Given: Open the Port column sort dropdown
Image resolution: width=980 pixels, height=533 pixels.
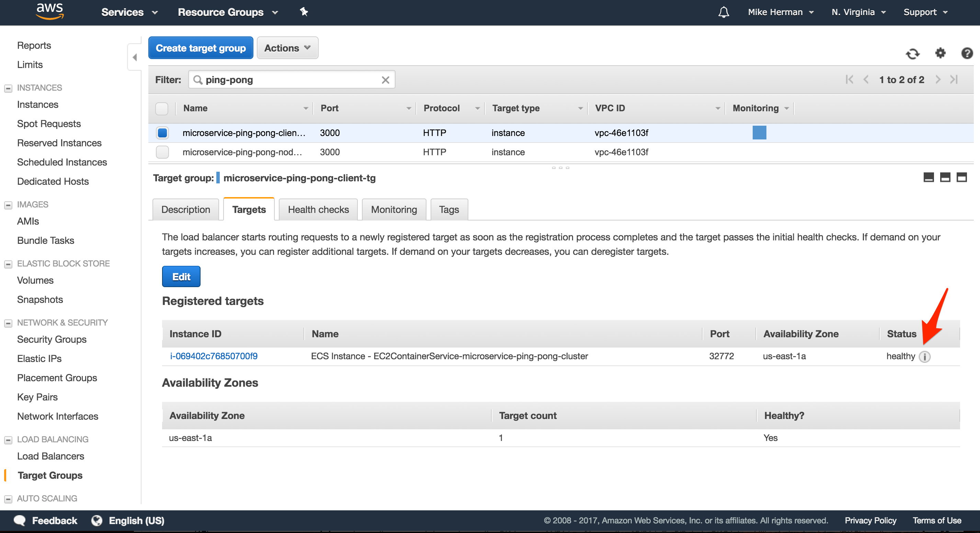Looking at the screenshot, I should pyautogui.click(x=408, y=109).
